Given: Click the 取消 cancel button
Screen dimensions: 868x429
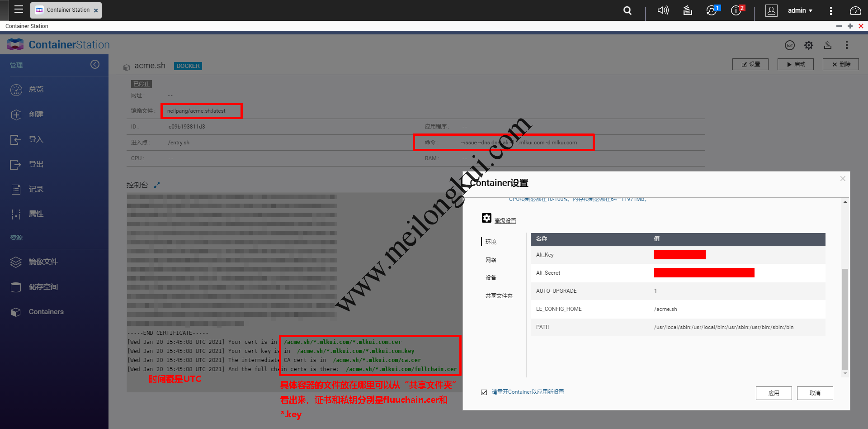Looking at the screenshot, I should (x=815, y=393).
